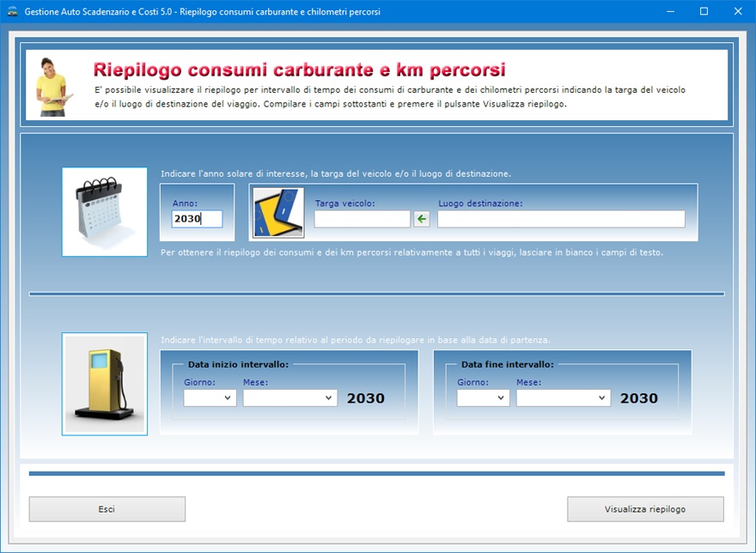
Task: Focus the Anno year field
Action: pos(198,219)
